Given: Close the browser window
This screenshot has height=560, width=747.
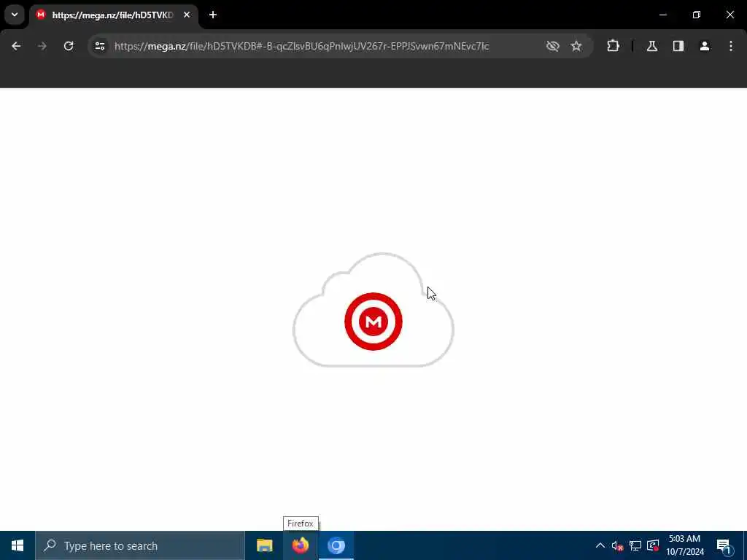Looking at the screenshot, I should [729, 15].
